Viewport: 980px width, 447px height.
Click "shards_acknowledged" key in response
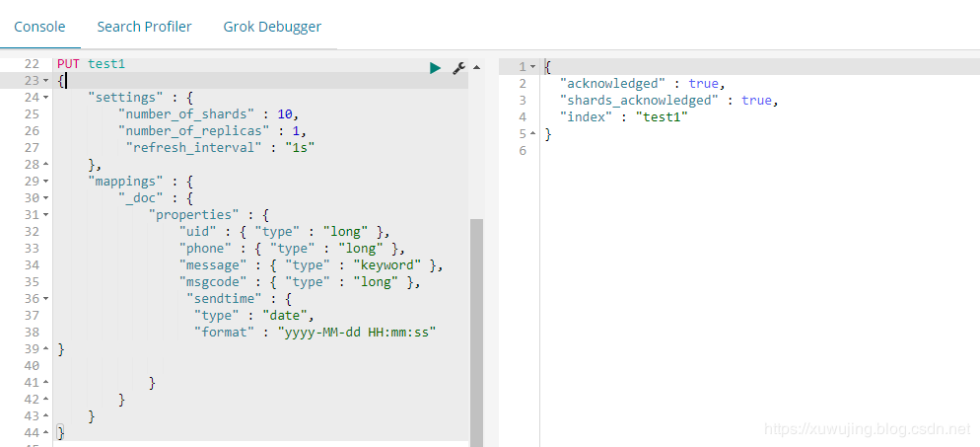640,101
